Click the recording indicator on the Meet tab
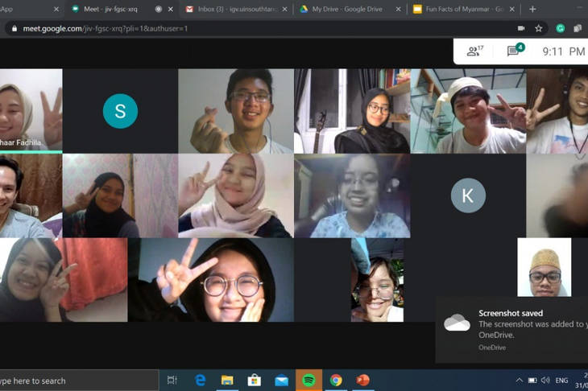This screenshot has width=588, height=391. click(x=159, y=9)
